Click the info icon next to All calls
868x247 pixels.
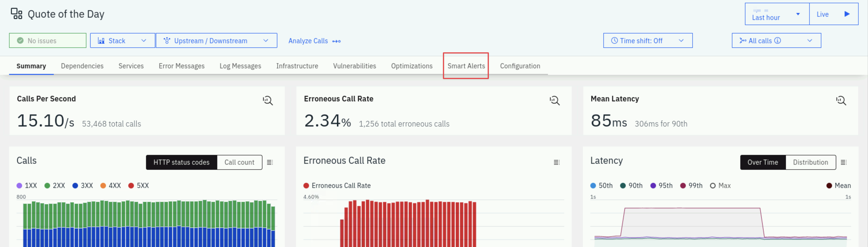(777, 40)
